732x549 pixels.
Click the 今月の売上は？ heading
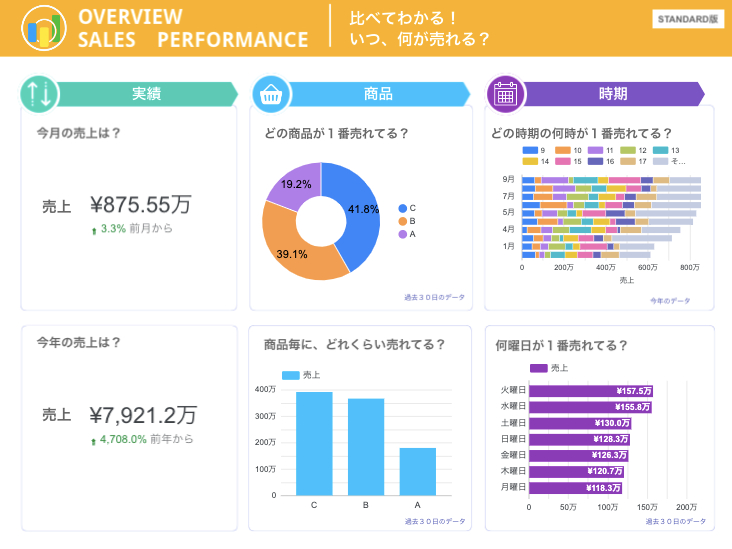coord(78,133)
